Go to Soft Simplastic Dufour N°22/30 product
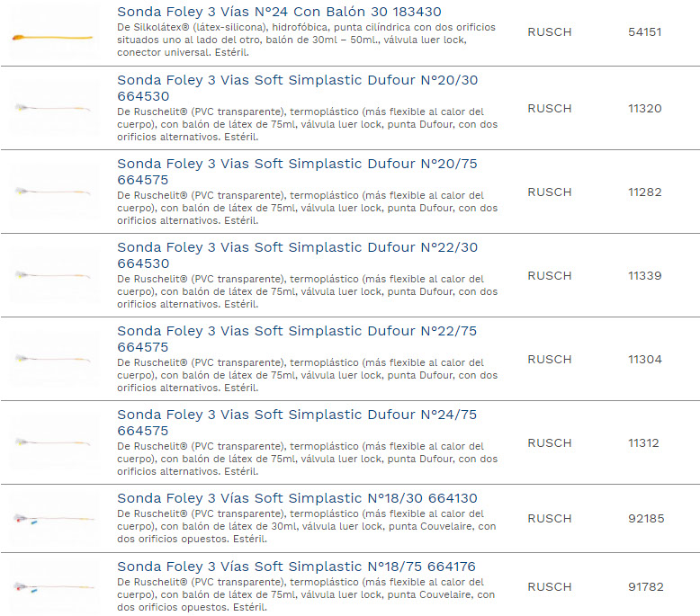The width and height of the screenshot is (700, 616). [x=297, y=254]
